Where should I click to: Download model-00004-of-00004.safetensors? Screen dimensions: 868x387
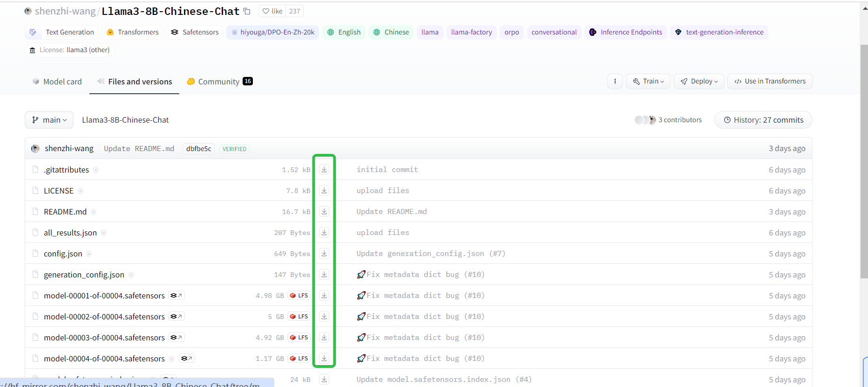point(324,359)
